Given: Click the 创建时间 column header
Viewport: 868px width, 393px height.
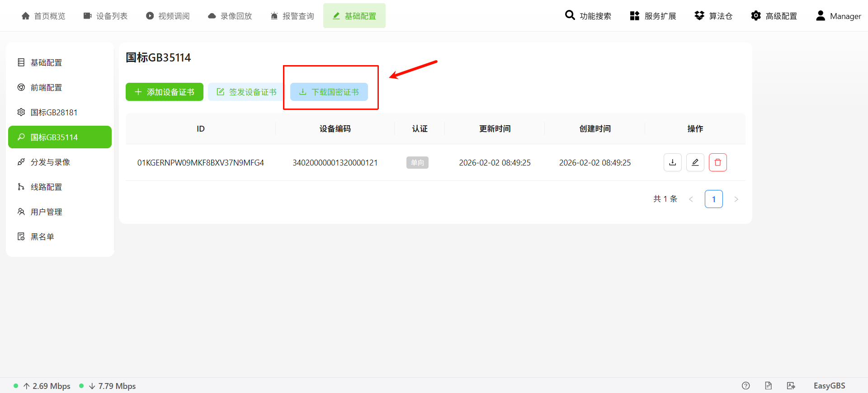Looking at the screenshot, I should (595, 129).
